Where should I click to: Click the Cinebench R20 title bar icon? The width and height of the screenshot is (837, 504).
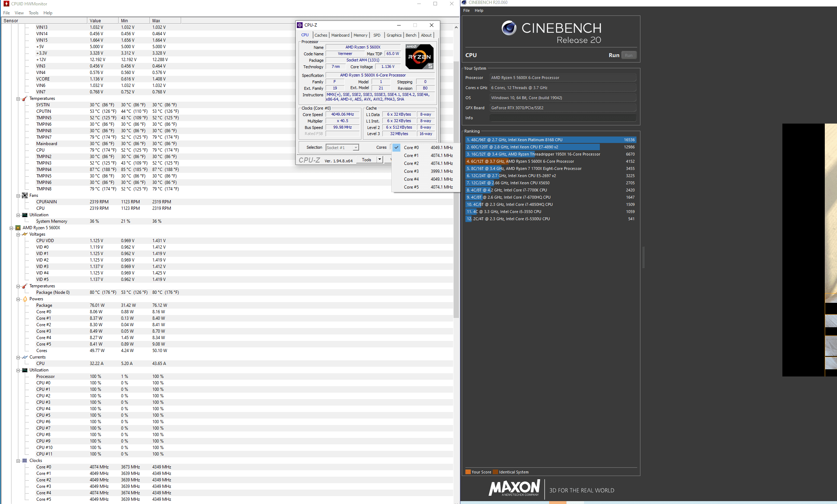click(x=464, y=3)
